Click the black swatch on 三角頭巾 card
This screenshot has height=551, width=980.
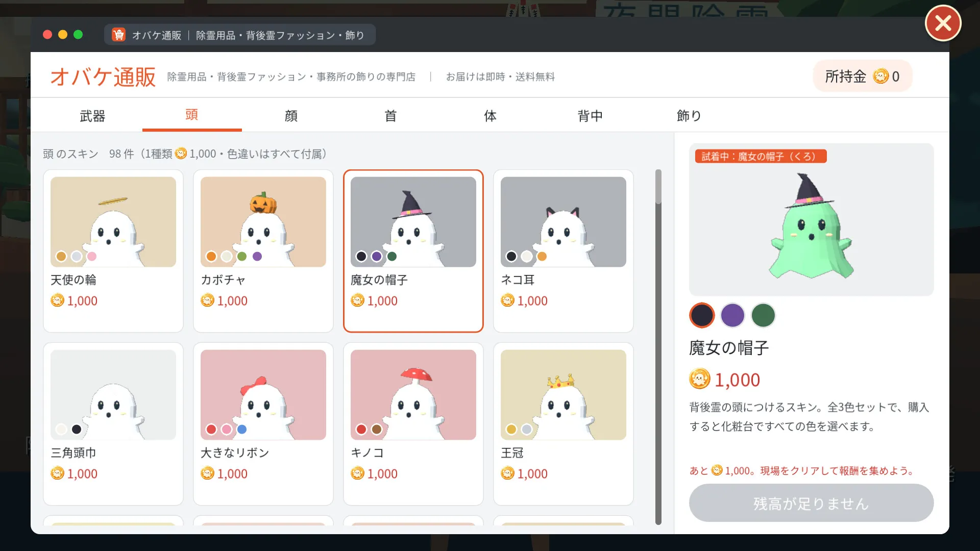(x=77, y=430)
